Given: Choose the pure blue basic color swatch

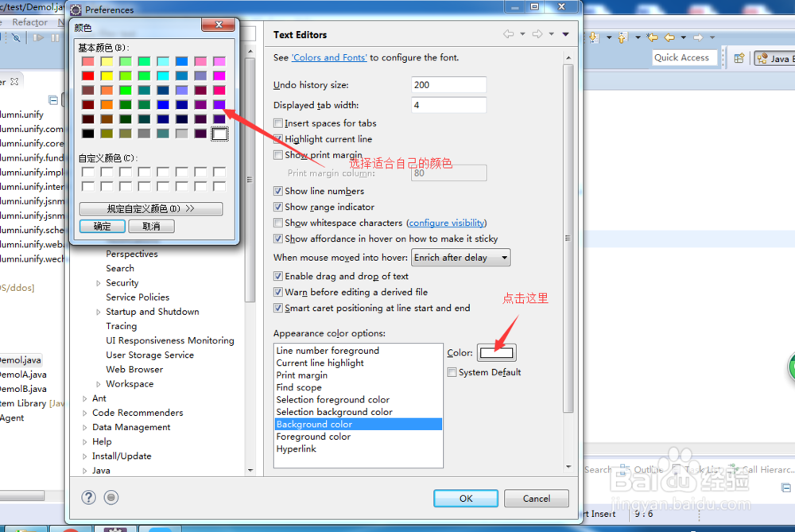Looking at the screenshot, I should (163, 105).
